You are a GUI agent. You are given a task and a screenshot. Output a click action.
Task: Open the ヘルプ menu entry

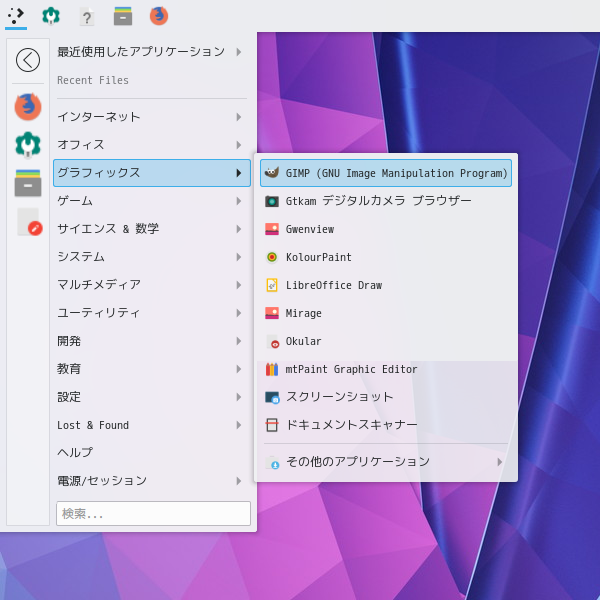coord(152,453)
